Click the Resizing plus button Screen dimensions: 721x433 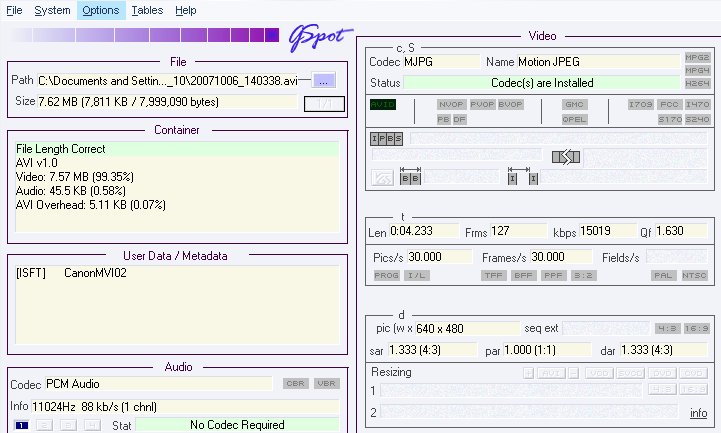[529, 373]
